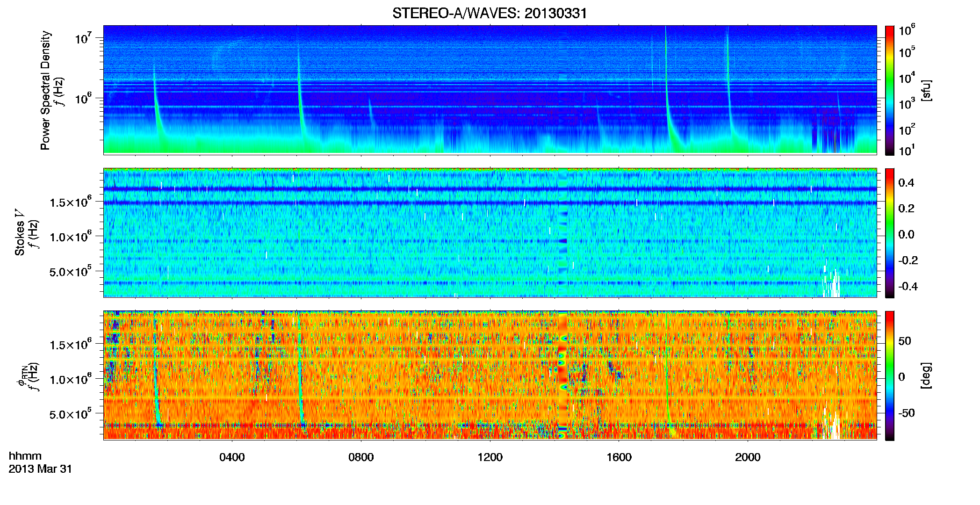The width and height of the screenshot is (980, 505).
Task: Select the 10^2 label on the sfu colorbar
Action: [x=907, y=130]
